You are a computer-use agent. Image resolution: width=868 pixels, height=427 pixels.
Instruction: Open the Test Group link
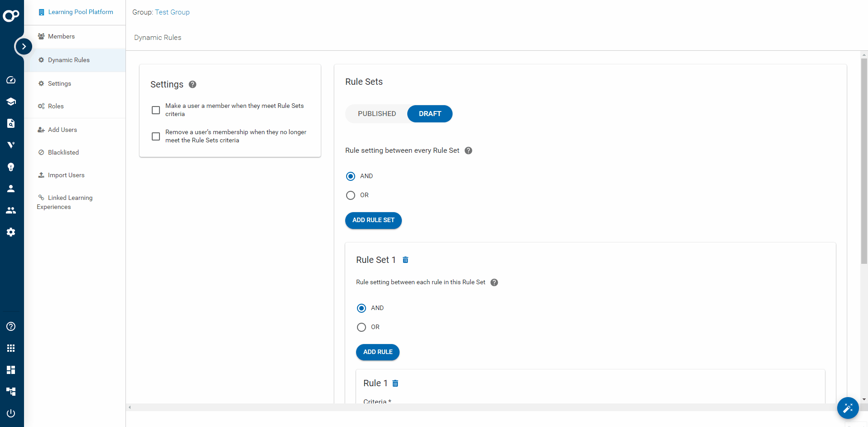pyautogui.click(x=172, y=12)
